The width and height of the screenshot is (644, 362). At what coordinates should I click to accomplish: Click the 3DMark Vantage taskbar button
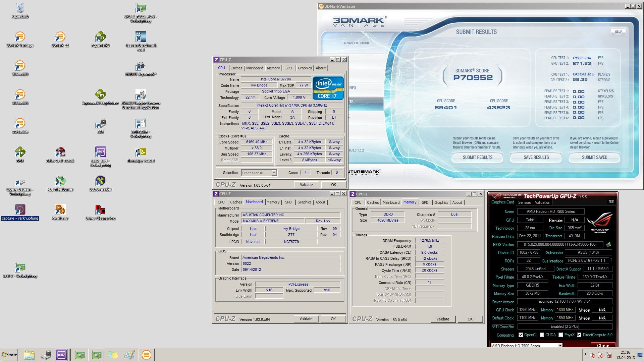[146, 355]
